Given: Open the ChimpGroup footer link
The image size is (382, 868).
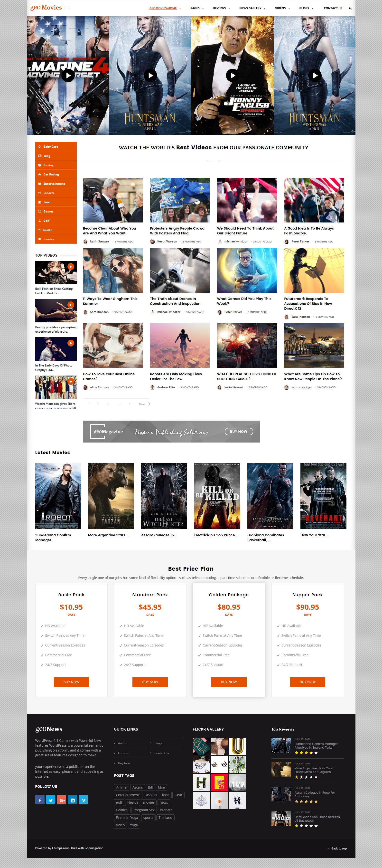Looking at the screenshot, I should pos(61,848).
